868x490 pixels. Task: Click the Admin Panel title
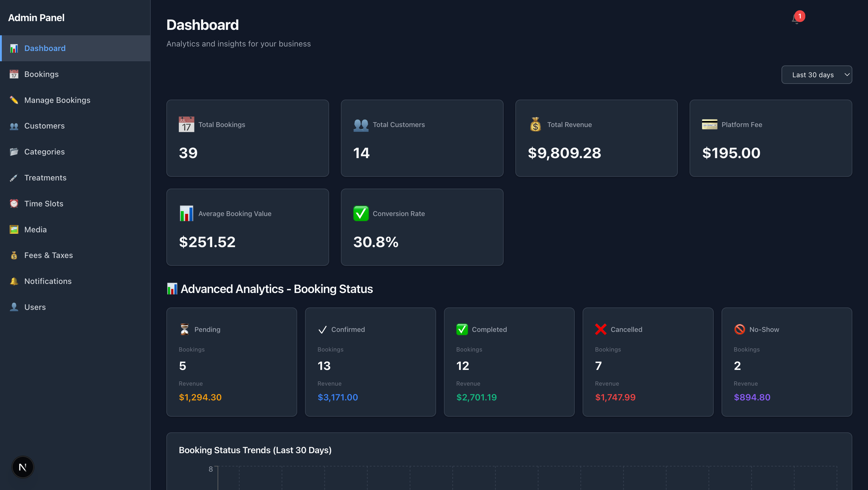tap(36, 17)
